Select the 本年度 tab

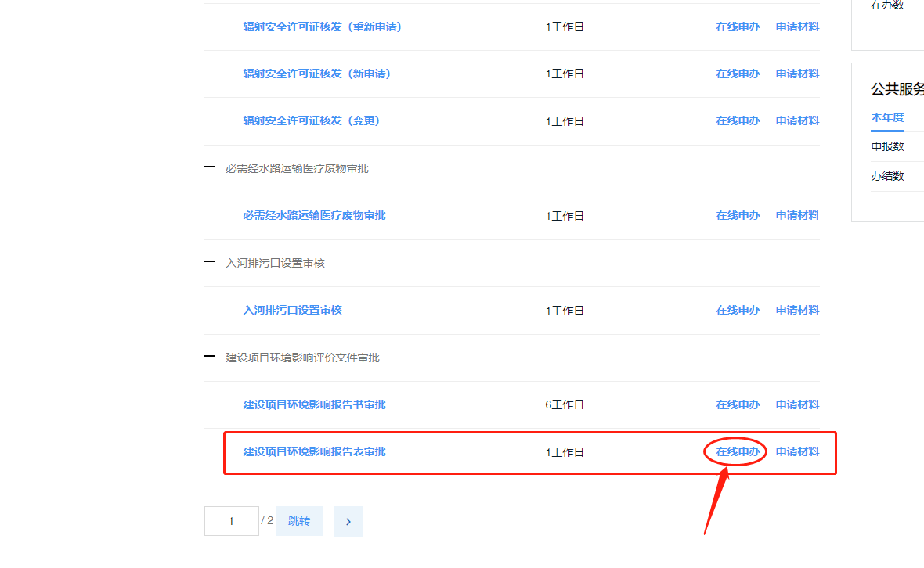point(887,117)
